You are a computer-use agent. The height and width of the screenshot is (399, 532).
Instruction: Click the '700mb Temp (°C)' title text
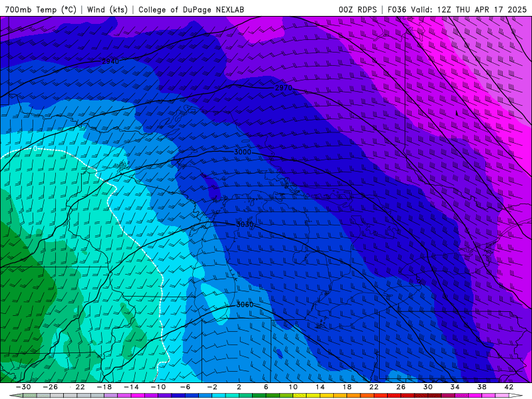[x=41, y=9]
